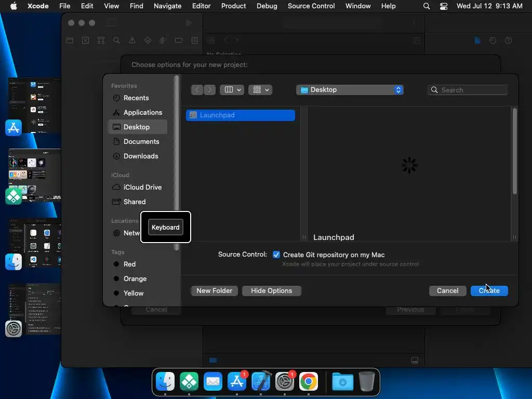Go back with the left arrow button
The width and height of the screenshot is (532, 399).
(197, 90)
